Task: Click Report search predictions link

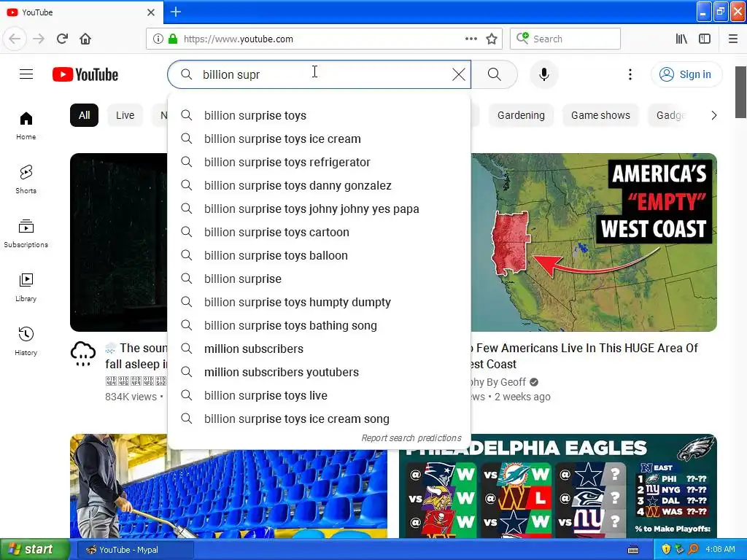Action: 411,437
